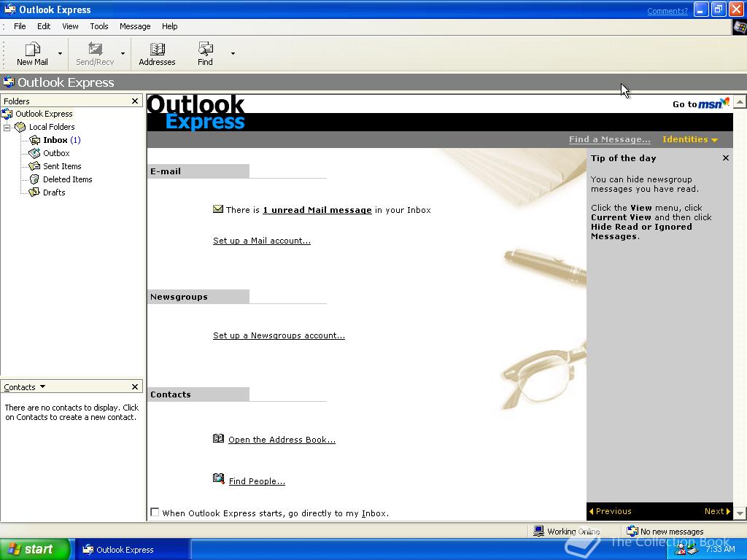Open the Deleted Items folder icon
The width and height of the screenshot is (747, 560).
(35, 179)
